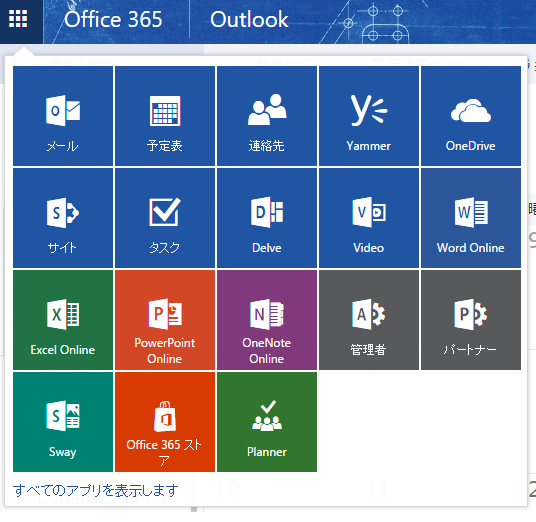
Task: Open the タスク tasks tile
Action: coord(165,218)
